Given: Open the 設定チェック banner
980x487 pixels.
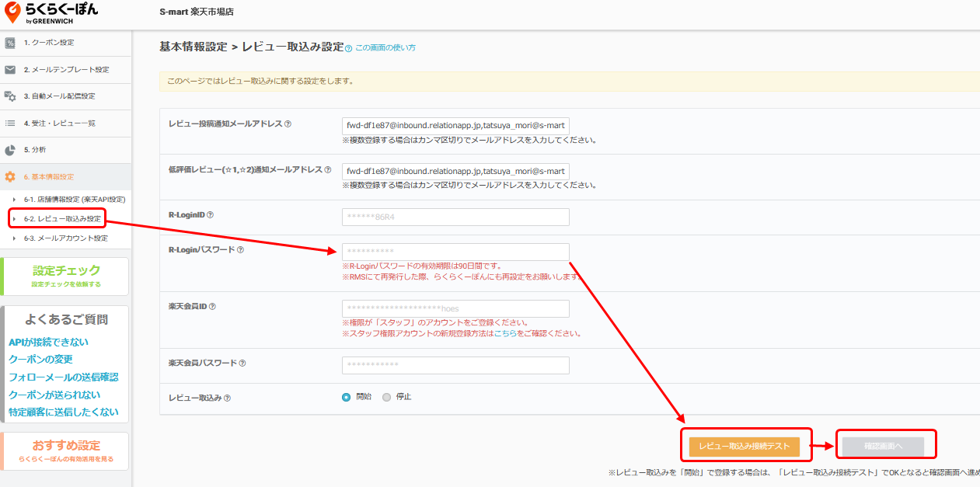Looking at the screenshot, I should [66, 276].
